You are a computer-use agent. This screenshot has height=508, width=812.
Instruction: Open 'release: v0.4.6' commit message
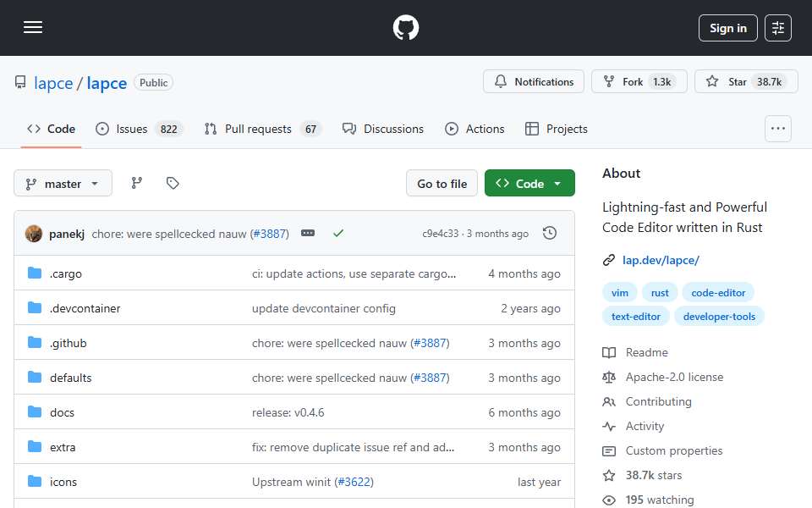tap(288, 412)
